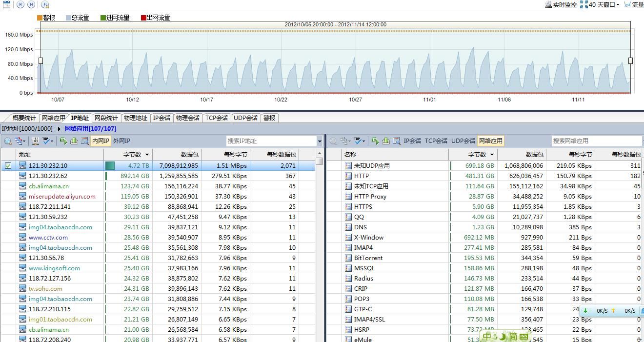Image resolution: width=644 pixels, height=342 pixels.
Task: Click the left handle of the chart time range
Action: [40, 60]
